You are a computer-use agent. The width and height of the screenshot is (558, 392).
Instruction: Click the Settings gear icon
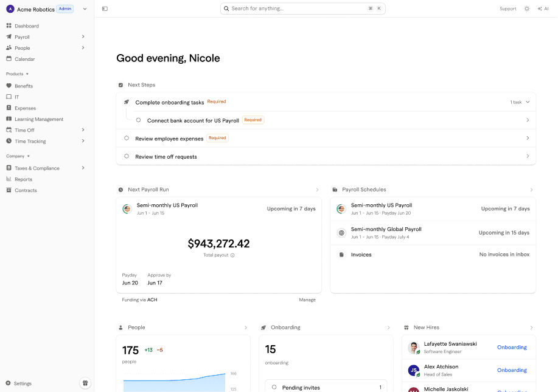click(x=8, y=383)
